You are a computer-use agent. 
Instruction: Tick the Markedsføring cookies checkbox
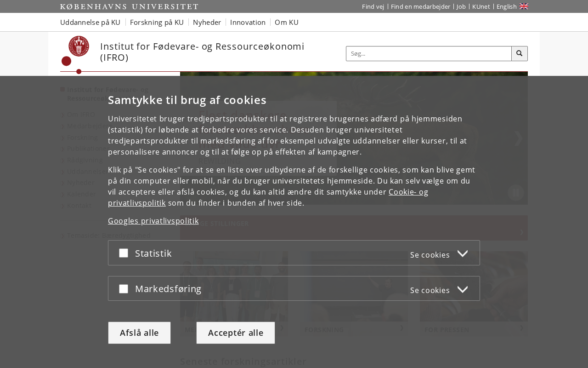point(124,289)
